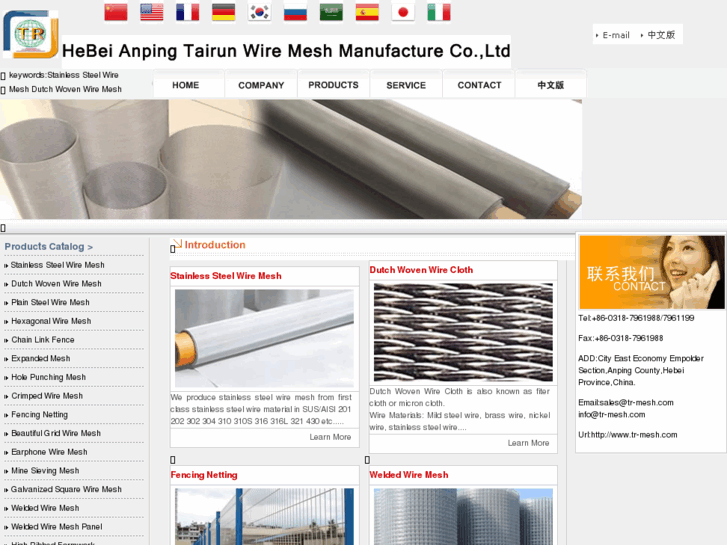The width and height of the screenshot is (727, 545).
Task: View the Dutch woven cloth close-up image
Action: point(463,332)
